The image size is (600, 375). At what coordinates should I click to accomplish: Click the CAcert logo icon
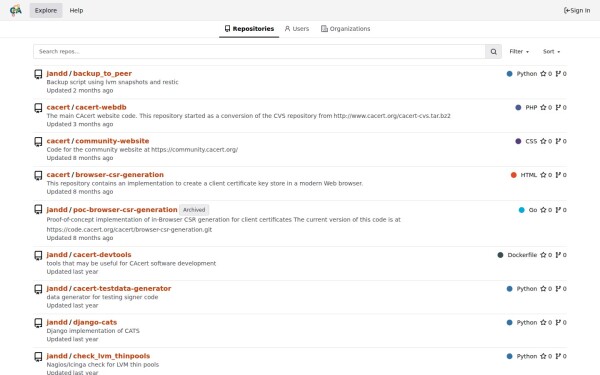click(16, 10)
